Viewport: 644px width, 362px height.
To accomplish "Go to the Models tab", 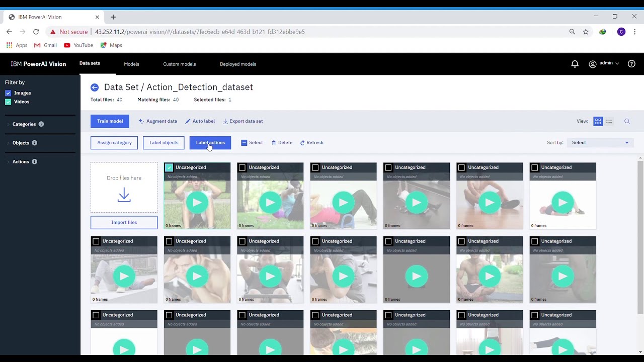I will click(x=131, y=64).
